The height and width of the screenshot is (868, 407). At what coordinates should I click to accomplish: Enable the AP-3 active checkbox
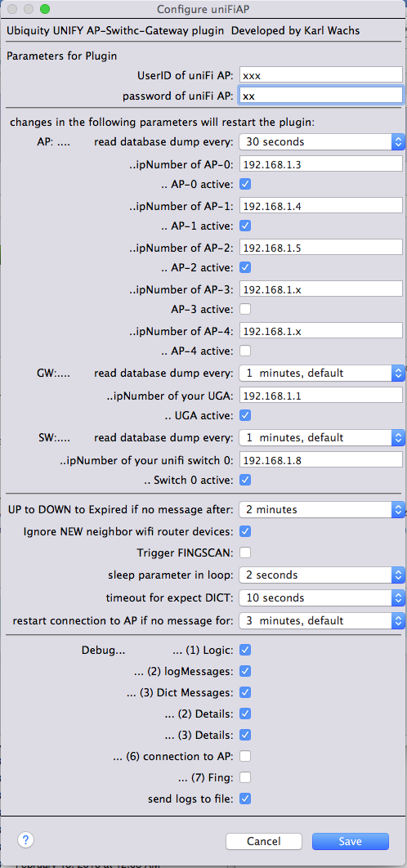click(x=245, y=308)
